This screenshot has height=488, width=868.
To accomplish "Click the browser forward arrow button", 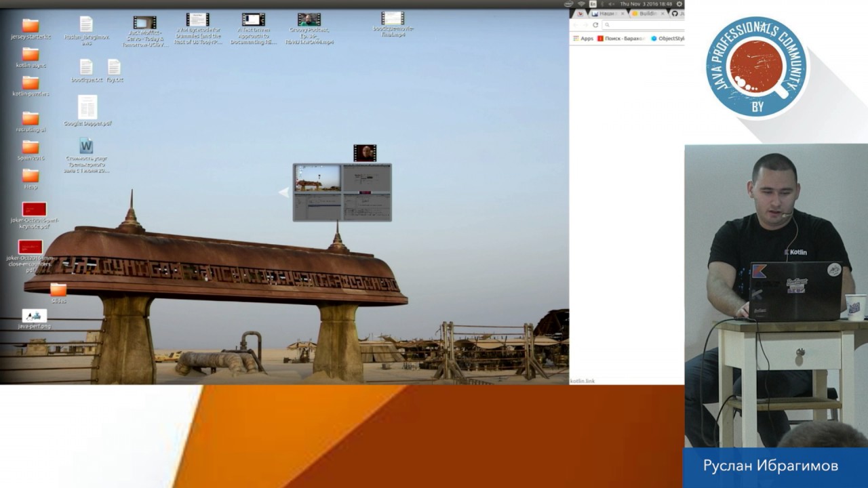I will pyautogui.click(x=586, y=25).
